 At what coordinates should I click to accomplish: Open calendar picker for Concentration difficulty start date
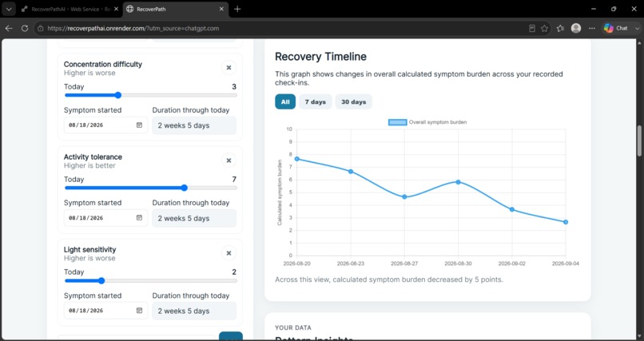(x=139, y=125)
